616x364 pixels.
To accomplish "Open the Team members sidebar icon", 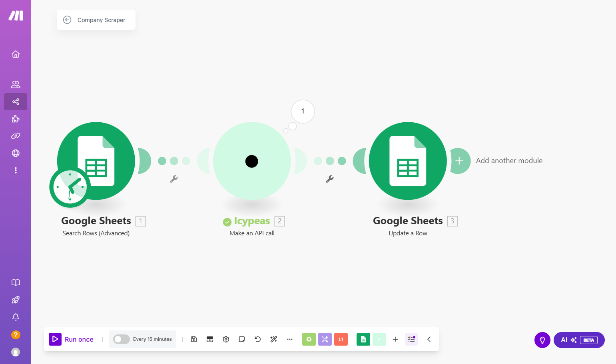I will pos(16,84).
